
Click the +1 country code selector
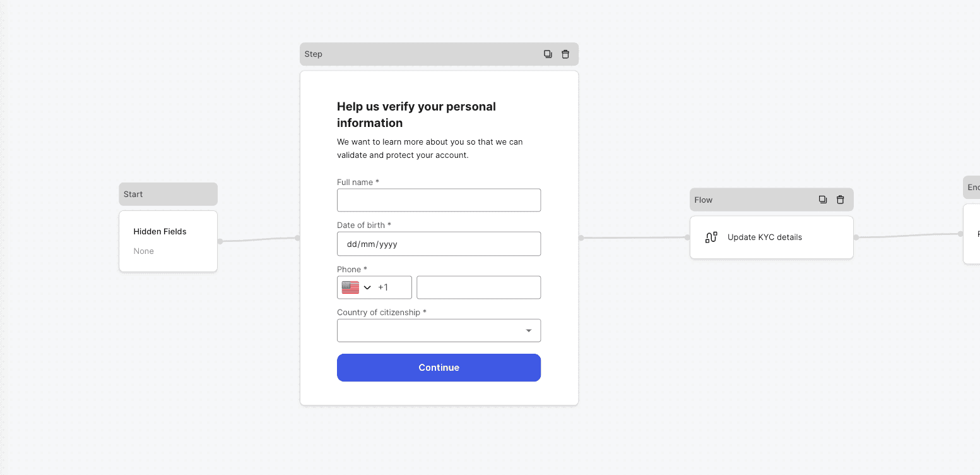pyautogui.click(x=384, y=287)
